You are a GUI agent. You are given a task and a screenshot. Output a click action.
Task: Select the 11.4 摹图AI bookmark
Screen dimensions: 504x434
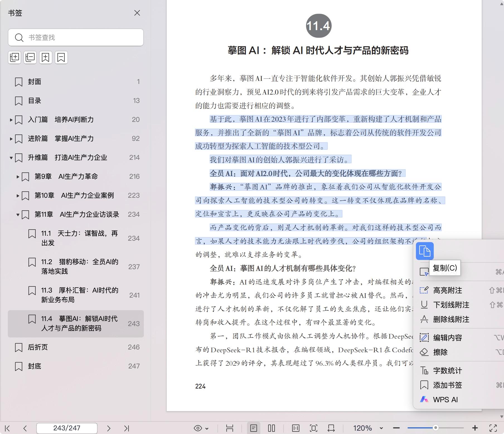click(76, 324)
